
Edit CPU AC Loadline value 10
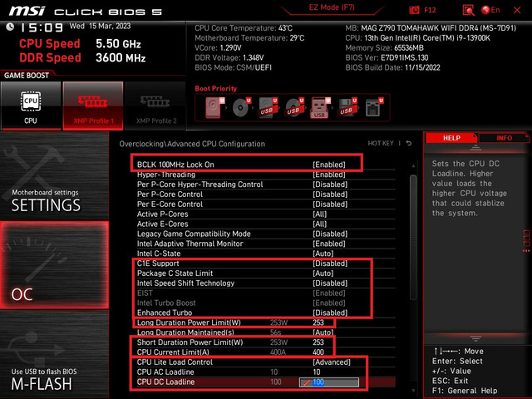click(x=316, y=372)
